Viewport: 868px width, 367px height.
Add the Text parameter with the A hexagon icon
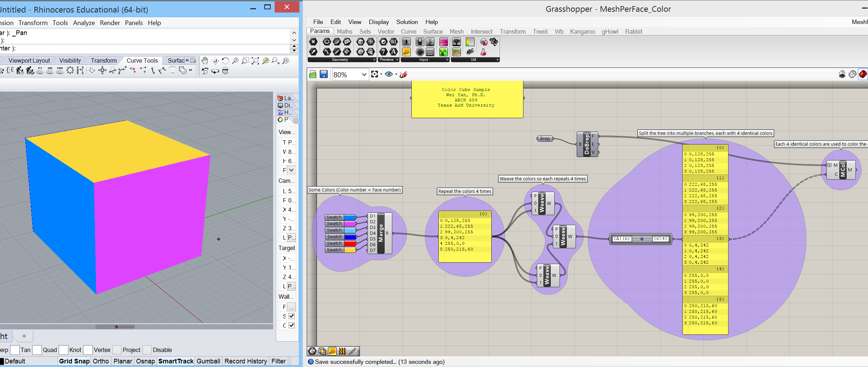click(x=394, y=52)
